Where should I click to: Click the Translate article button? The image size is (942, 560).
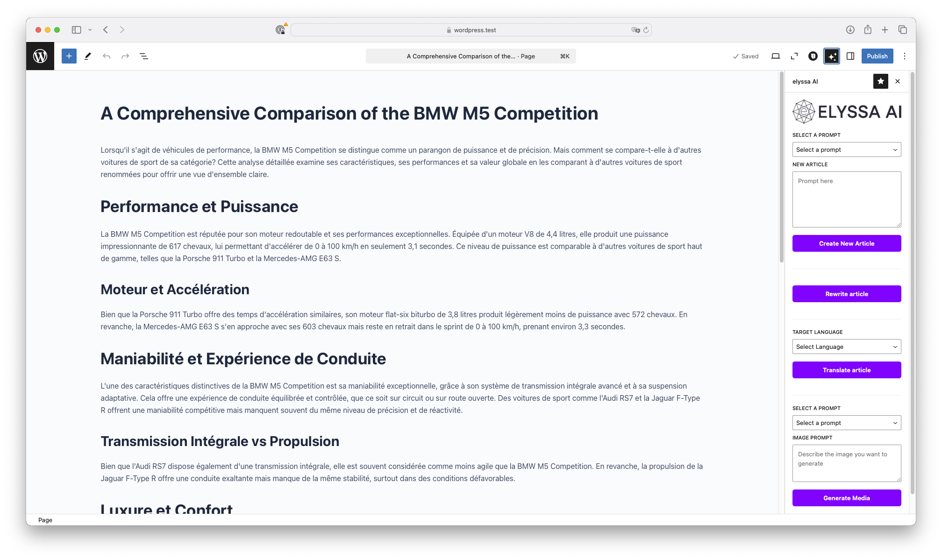click(847, 370)
